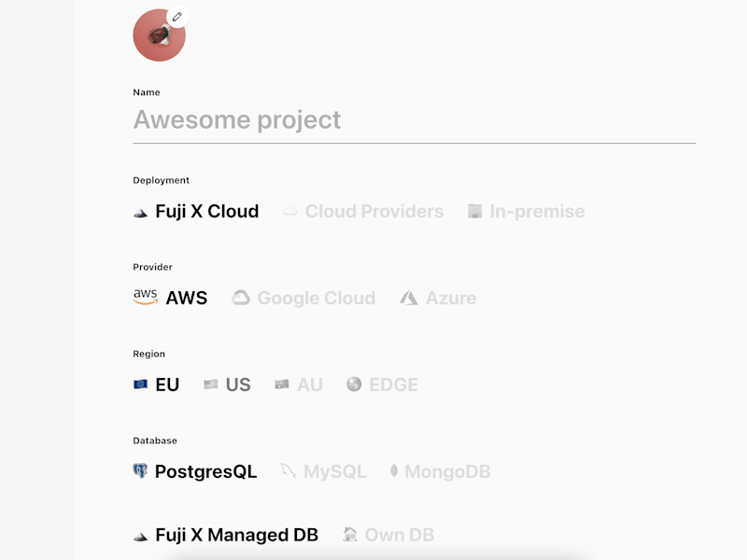Choose MySQL as the database
747x560 pixels.
tap(323, 471)
